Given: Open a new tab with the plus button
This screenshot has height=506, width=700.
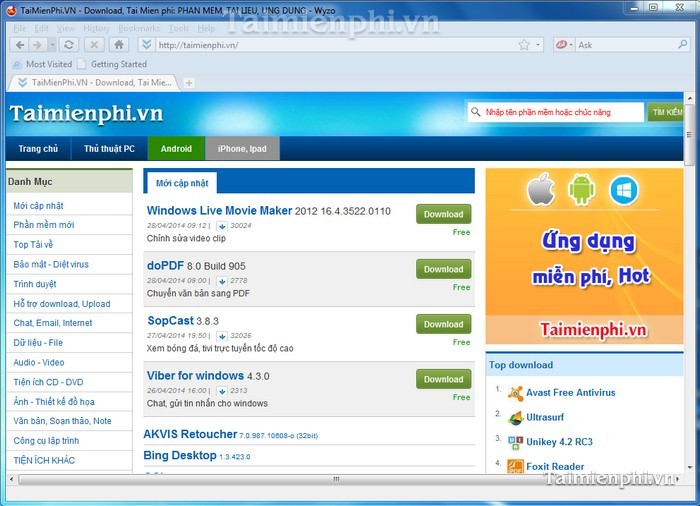Looking at the screenshot, I should tap(189, 83).
